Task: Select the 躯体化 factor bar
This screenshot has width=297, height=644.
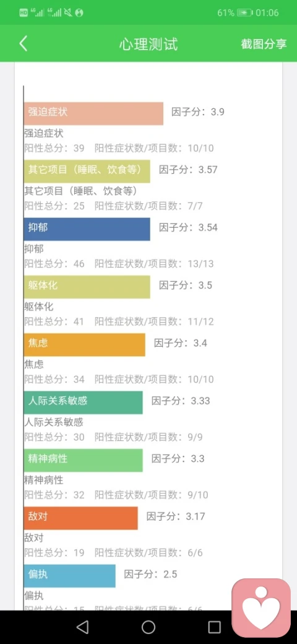Action: tap(87, 287)
